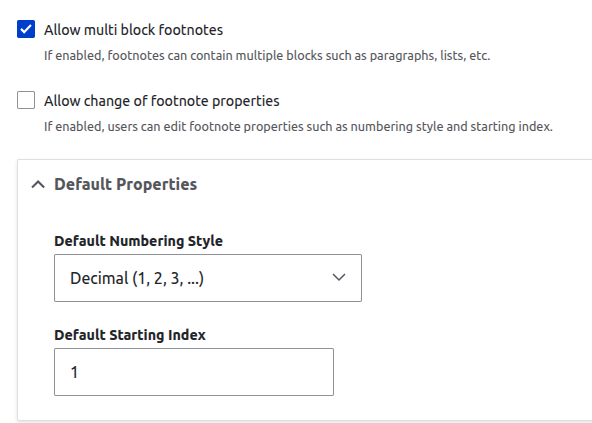Click the Allow multi block footnotes label
This screenshot has width=592, height=423.
(x=133, y=30)
